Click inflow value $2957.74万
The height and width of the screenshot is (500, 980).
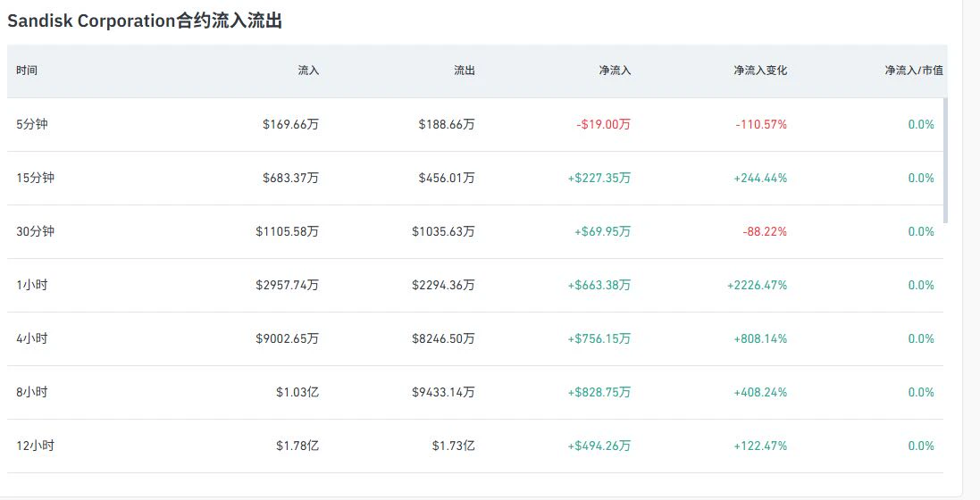pyautogui.click(x=288, y=285)
